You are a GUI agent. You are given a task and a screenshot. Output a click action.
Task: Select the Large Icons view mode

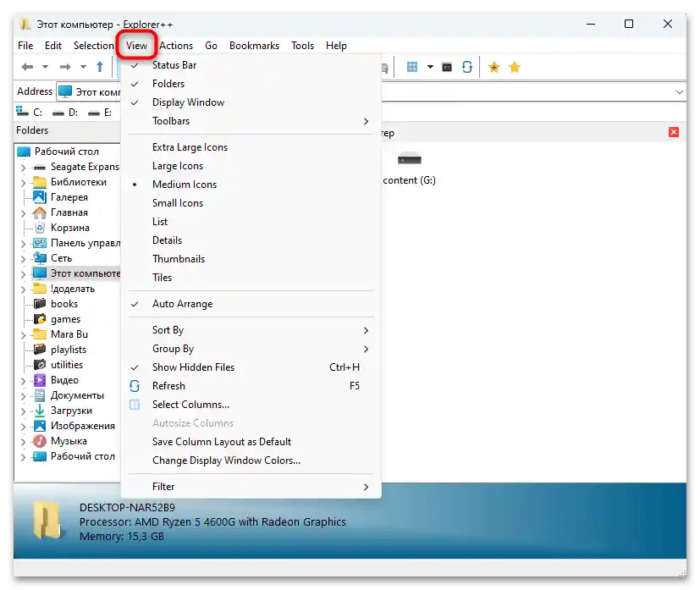[x=177, y=165]
